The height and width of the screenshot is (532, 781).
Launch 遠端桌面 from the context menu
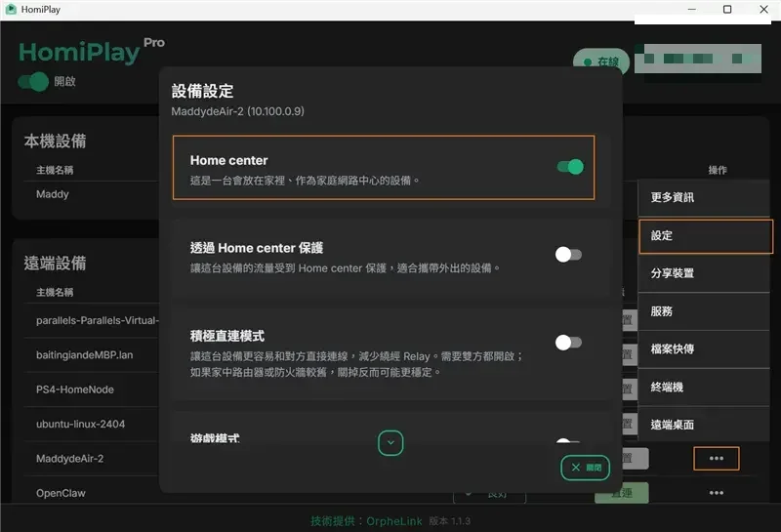click(704, 425)
